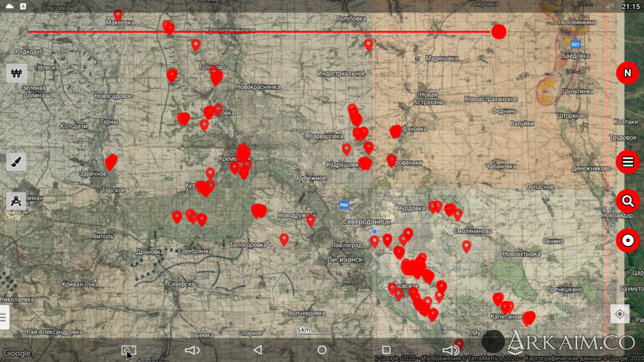
Task: Click the red magnifier search button
Action: pyautogui.click(x=627, y=201)
